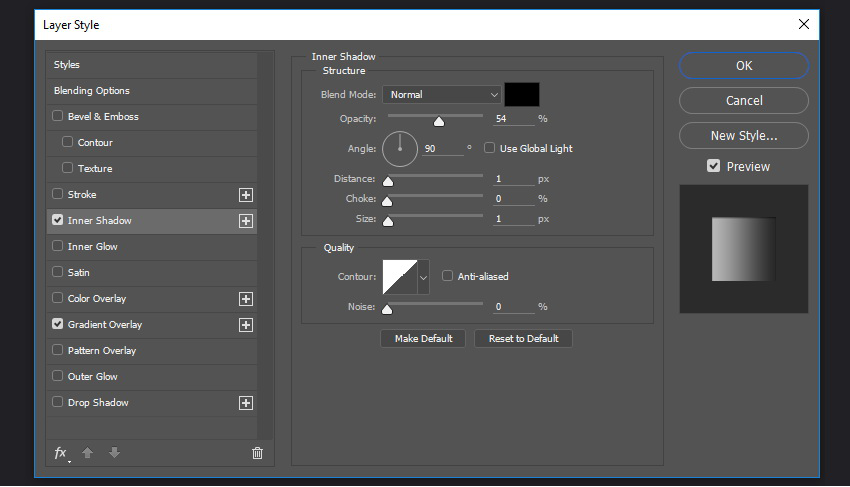850x487 pixels.
Task: Move effect down with the down arrow
Action: (x=114, y=452)
